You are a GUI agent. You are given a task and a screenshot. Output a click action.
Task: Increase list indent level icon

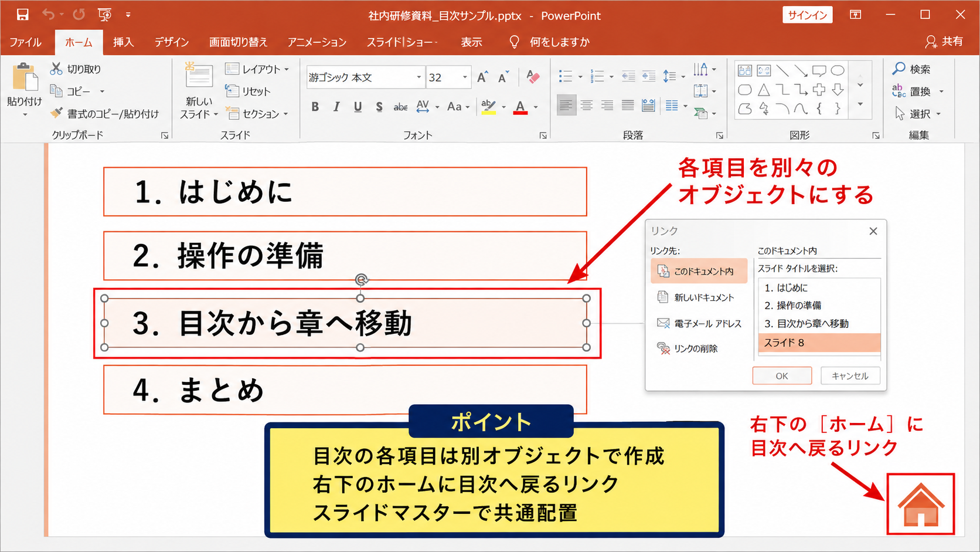coord(649,76)
